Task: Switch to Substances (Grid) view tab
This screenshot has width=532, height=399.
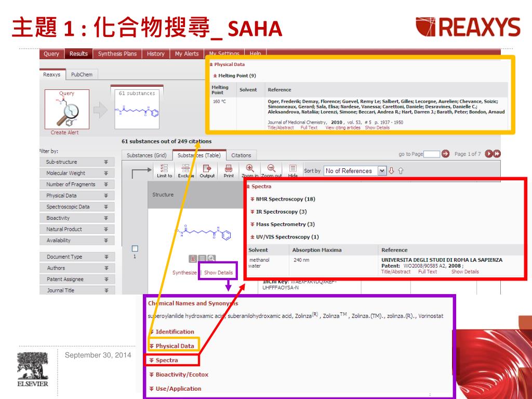Action: click(147, 155)
